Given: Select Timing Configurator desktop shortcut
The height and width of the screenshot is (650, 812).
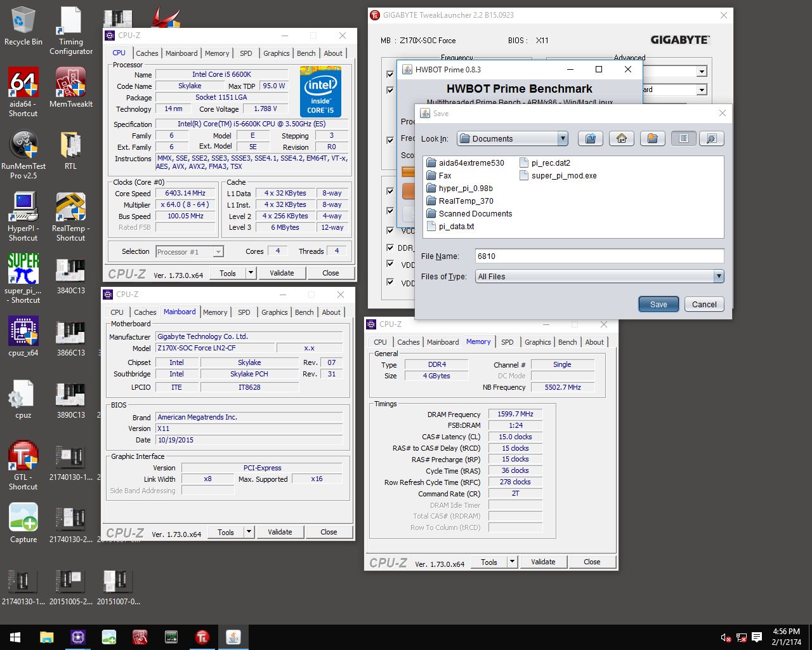Looking at the screenshot, I should (71, 30).
